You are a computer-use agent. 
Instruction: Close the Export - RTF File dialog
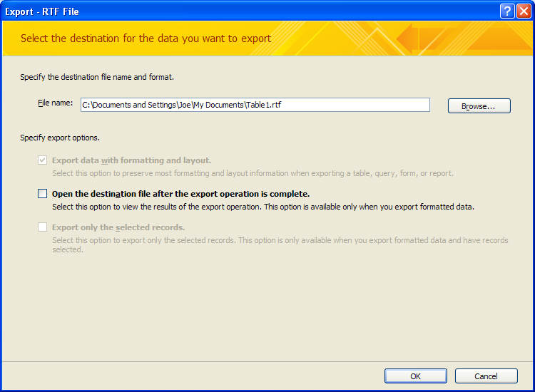tap(524, 11)
